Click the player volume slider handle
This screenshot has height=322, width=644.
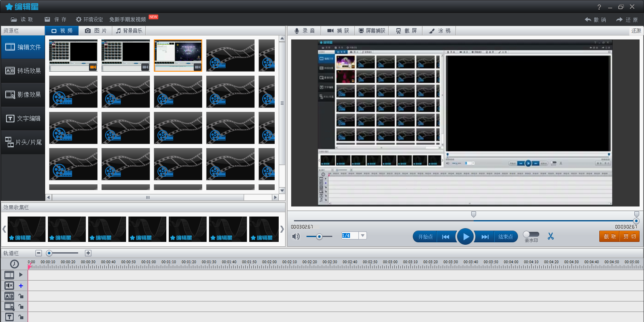319,237
